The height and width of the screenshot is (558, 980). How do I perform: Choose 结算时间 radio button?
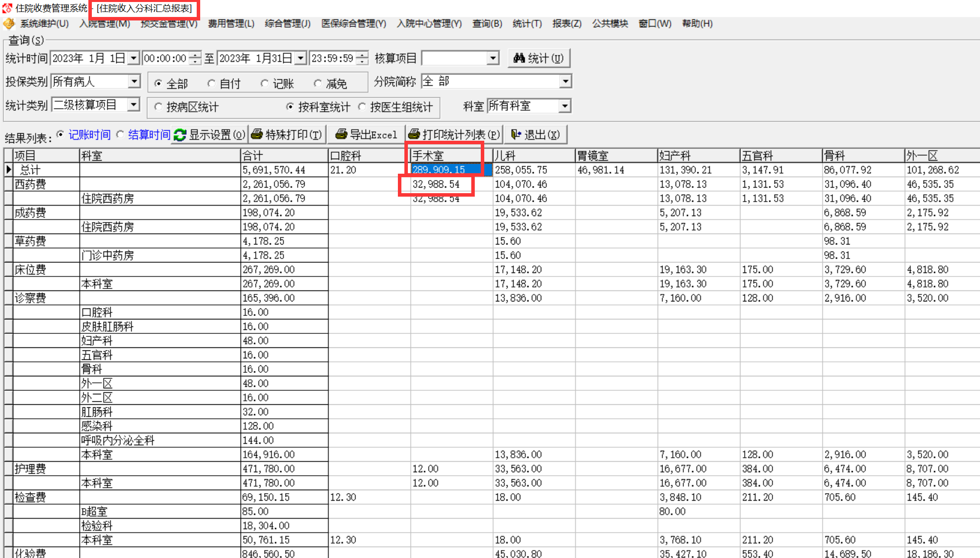point(120,134)
